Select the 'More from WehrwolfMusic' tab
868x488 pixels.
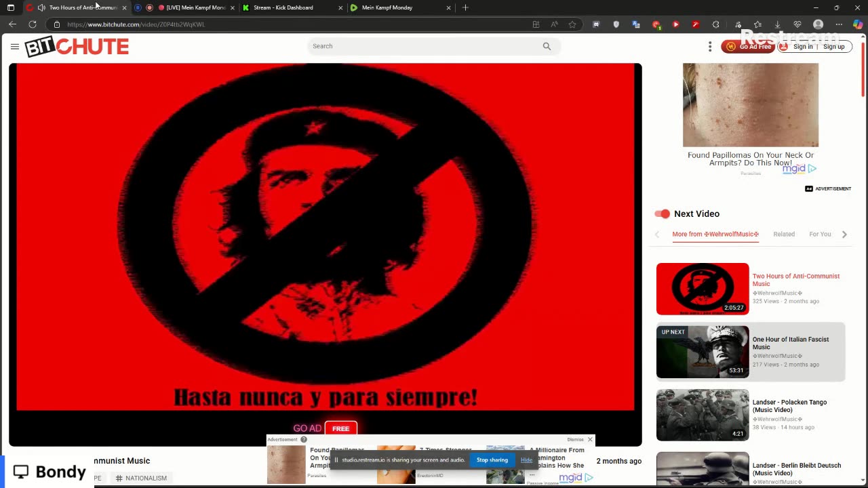tap(715, 235)
